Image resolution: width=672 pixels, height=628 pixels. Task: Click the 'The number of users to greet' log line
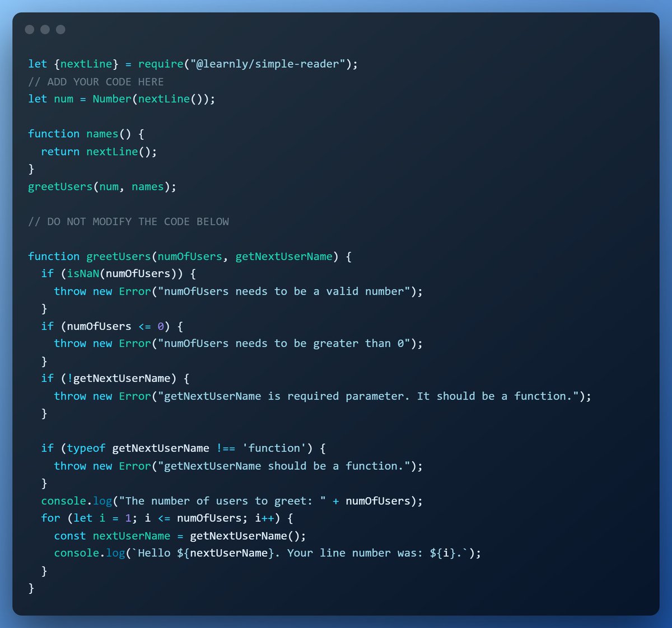coord(232,501)
